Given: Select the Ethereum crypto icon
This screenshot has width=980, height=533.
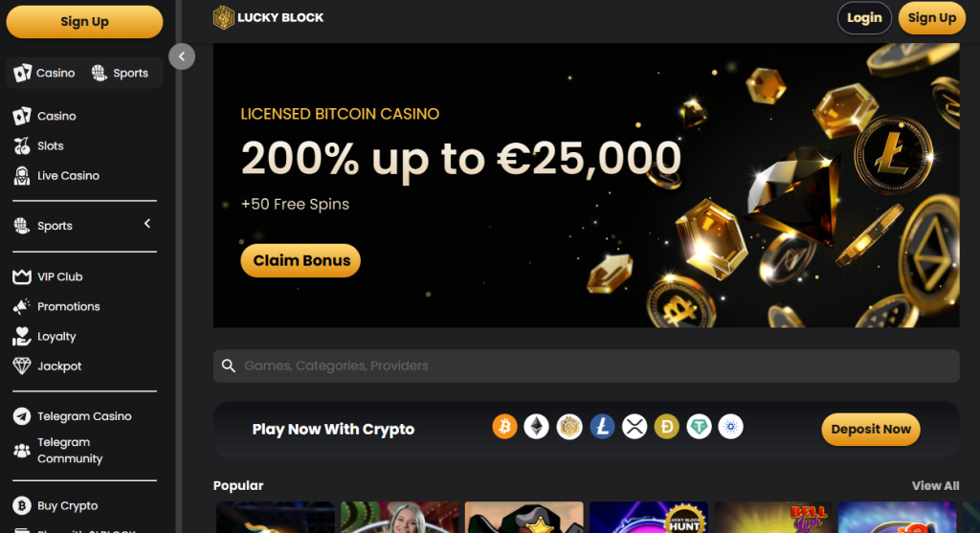Looking at the screenshot, I should tap(536, 428).
